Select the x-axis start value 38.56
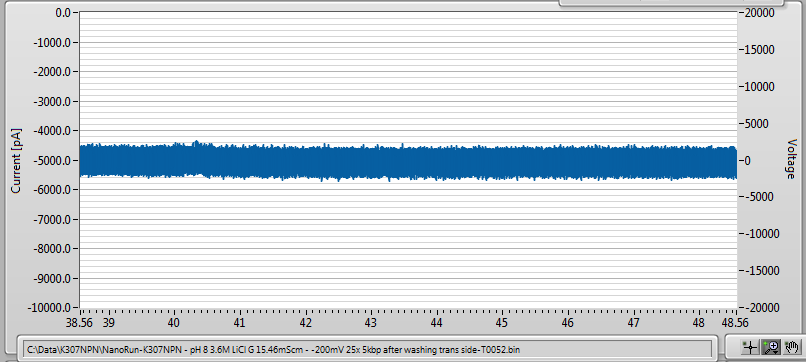 coord(78,322)
